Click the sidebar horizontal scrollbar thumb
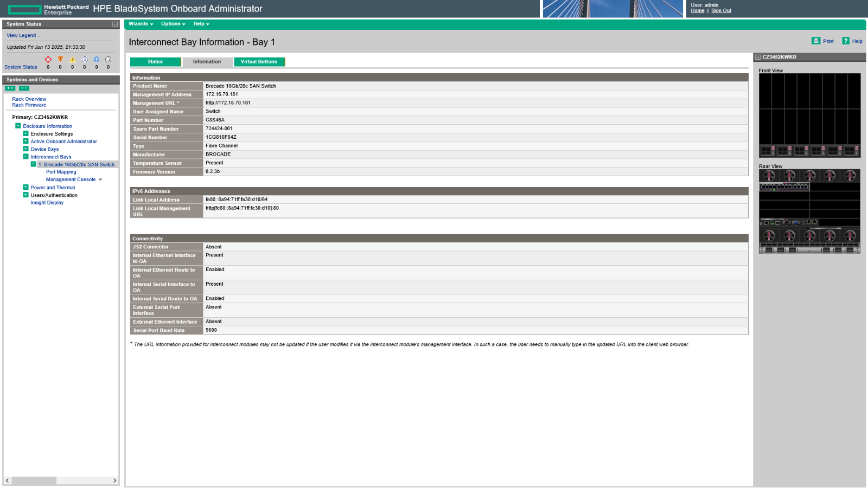868x488 pixels. [x=34, y=480]
